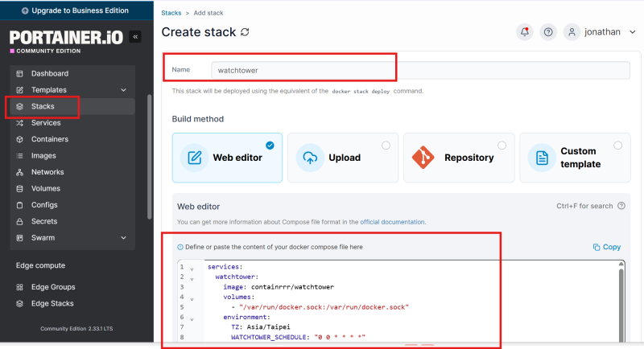Click the Upload cloud icon

(310, 158)
